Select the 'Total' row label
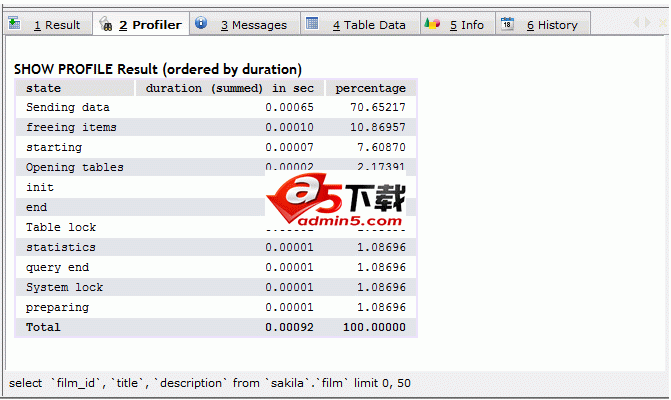Screen dimensions: 671x400 [x=43, y=327]
